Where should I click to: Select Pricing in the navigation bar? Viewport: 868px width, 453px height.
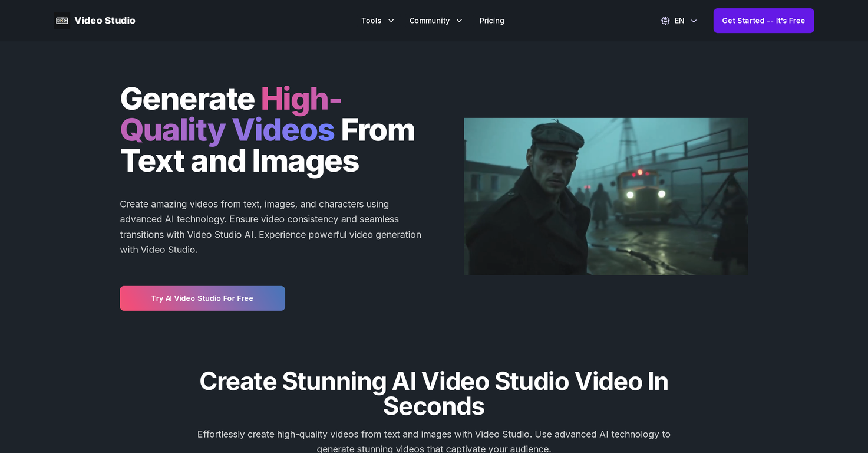(491, 20)
